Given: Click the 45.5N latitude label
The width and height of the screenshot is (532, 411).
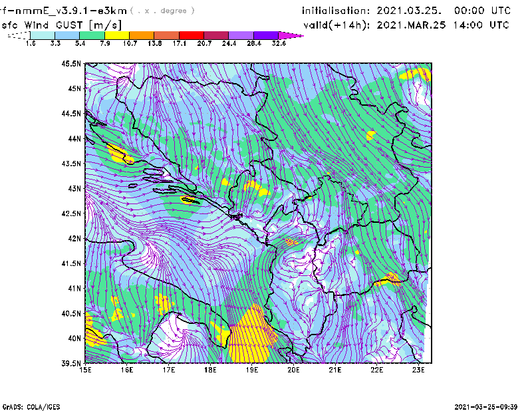Looking at the screenshot, I should click(x=71, y=63).
